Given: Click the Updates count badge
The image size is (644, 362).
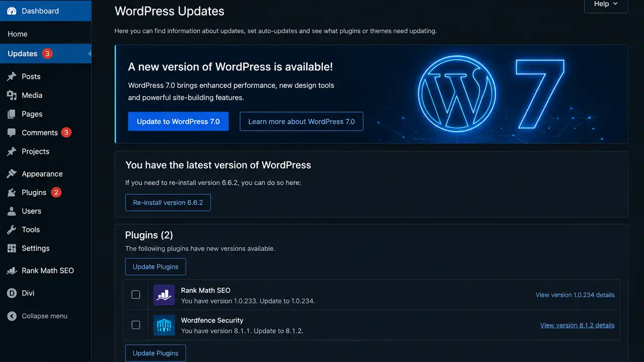Looking at the screenshot, I should point(47,53).
